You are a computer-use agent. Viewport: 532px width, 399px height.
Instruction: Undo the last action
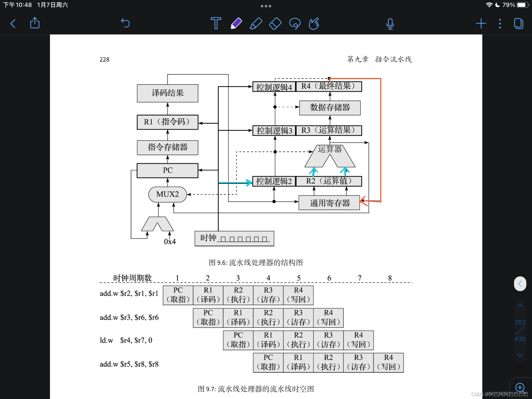125,23
